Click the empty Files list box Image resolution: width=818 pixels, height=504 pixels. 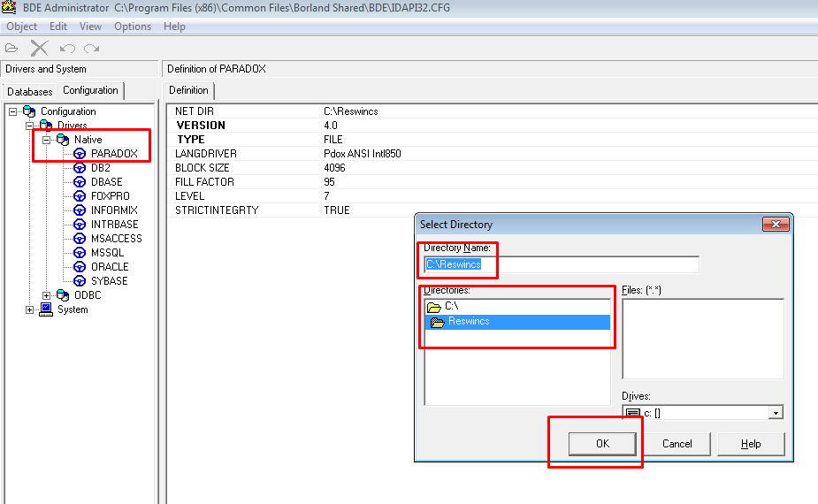click(x=703, y=339)
